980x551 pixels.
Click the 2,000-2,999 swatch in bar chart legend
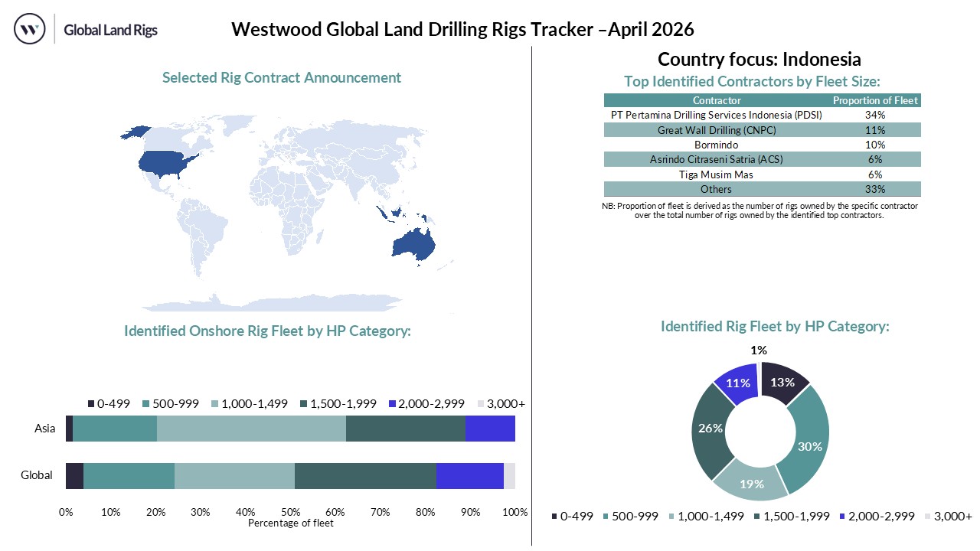point(392,404)
